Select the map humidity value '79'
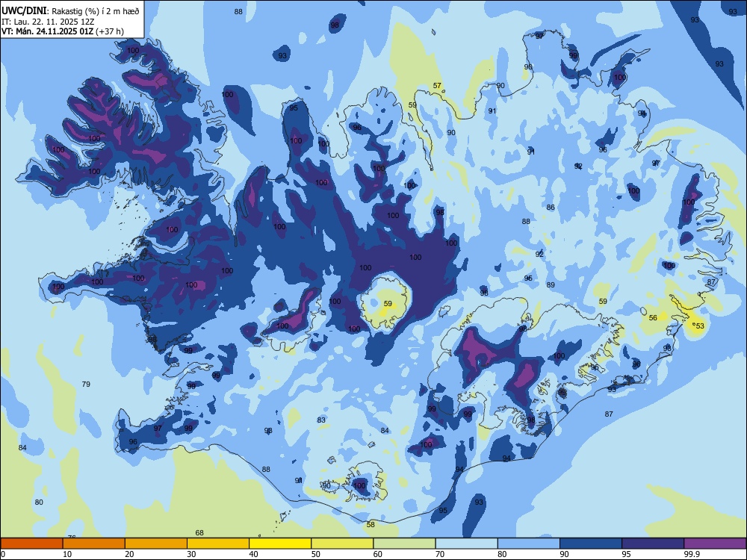The width and height of the screenshot is (747, 560). (x=86, y=384)
